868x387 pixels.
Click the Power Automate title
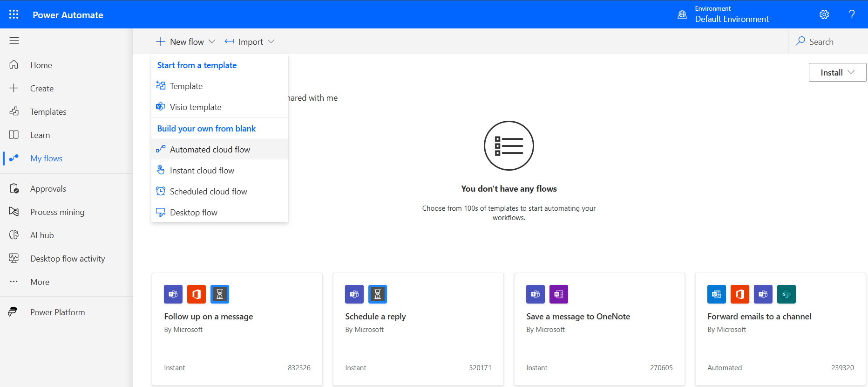[x=68, y=15]
